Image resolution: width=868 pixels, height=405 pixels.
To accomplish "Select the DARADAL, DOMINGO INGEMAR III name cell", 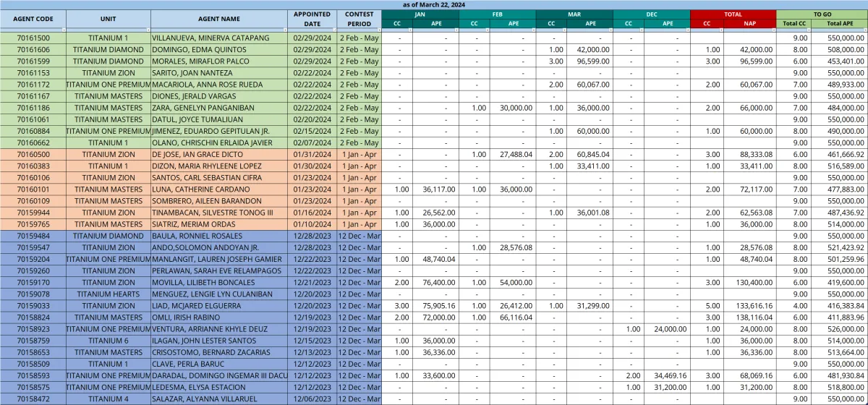I will pyautogui.click(x=220, y=375).
